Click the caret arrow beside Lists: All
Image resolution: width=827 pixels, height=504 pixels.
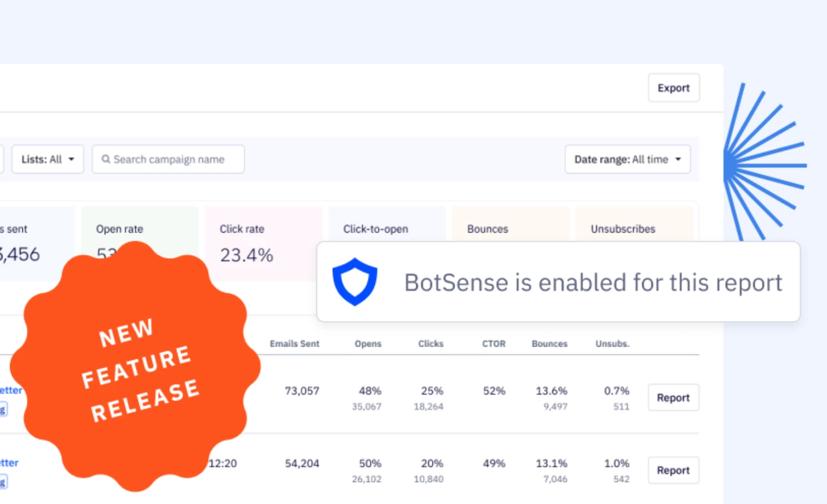[x=71, y=159]
